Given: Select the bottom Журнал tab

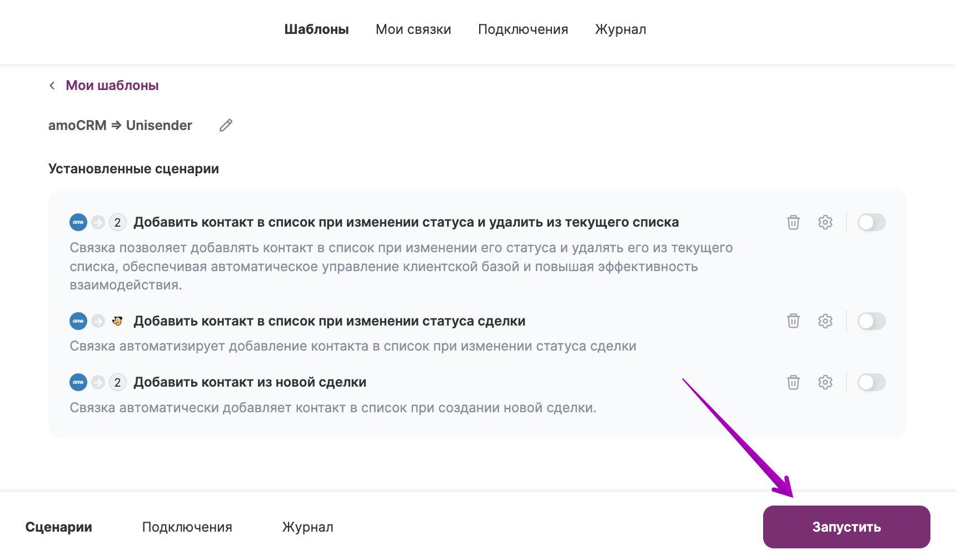Looking at the screenshot, I should coord(308,527).
